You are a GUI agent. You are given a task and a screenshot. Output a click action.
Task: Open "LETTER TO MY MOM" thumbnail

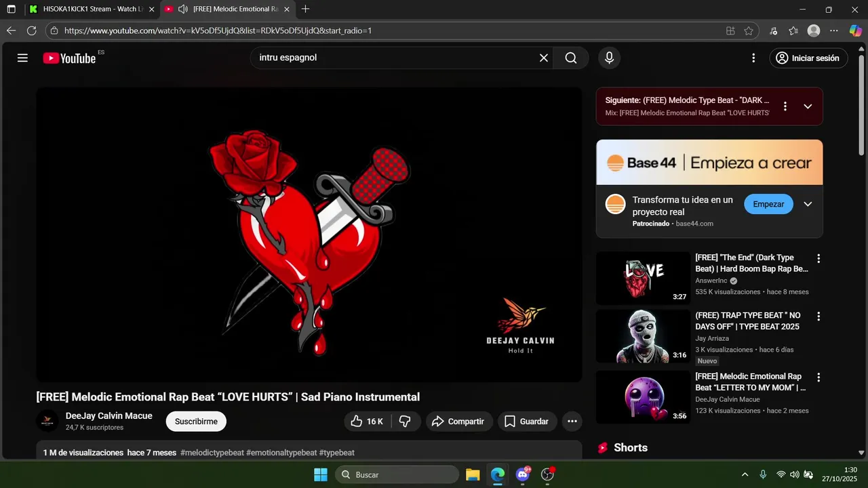[643, 397]
